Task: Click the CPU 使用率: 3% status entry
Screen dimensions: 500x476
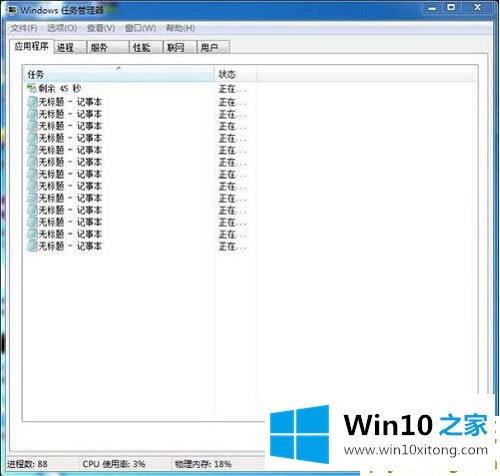Action: tap(114, 464)
